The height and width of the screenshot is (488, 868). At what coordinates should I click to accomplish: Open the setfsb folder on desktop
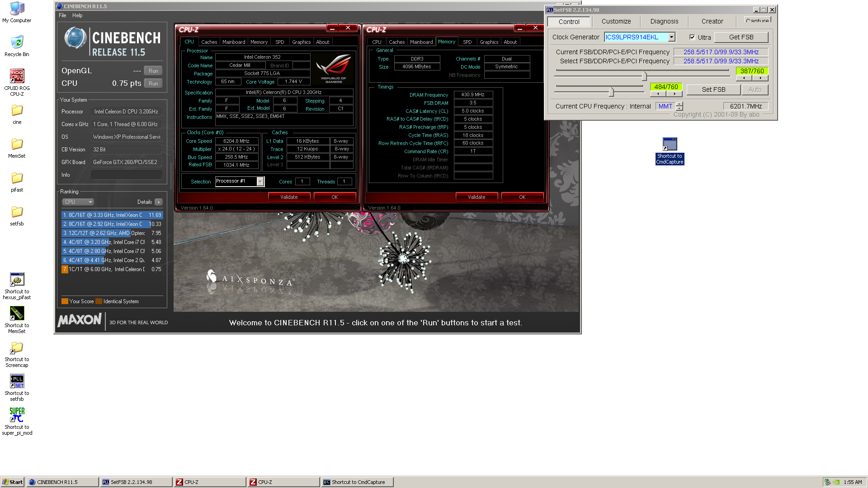pos(17,216)
